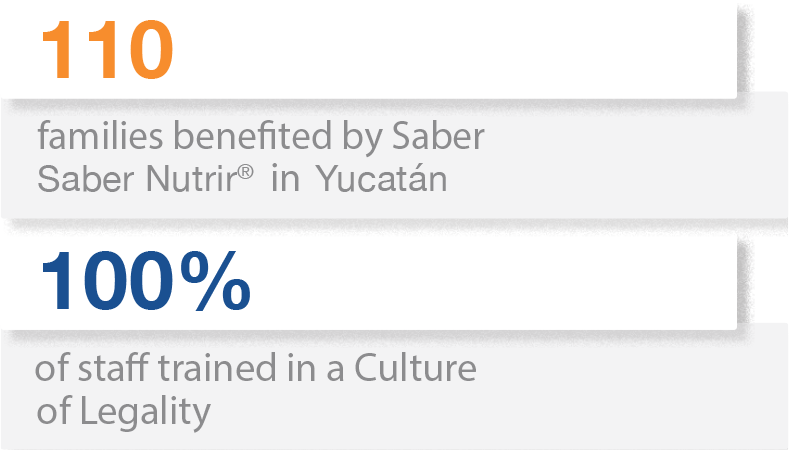Select the word "Yucatán"

383,179
